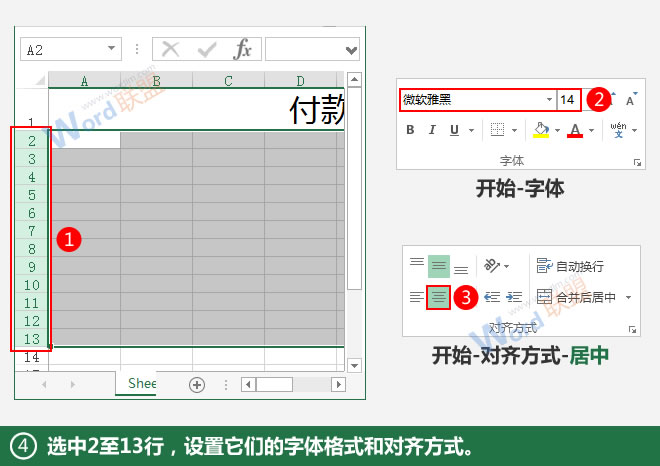
Task: Toggle italic text formatting
Action: point(433,130)
